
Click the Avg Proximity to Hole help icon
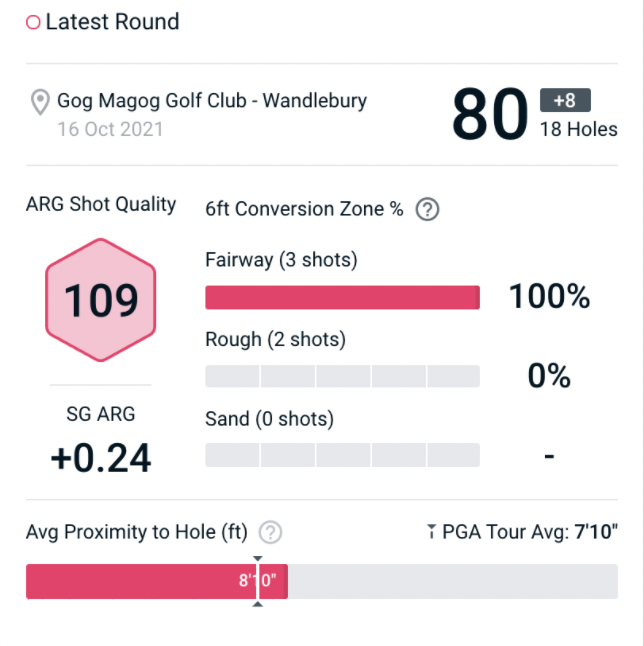[270, 533]
